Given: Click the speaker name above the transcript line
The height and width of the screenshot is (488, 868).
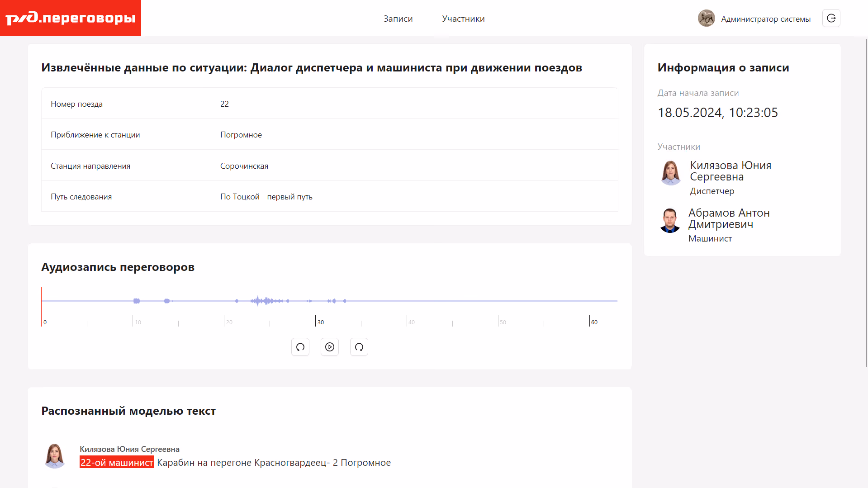Looking at the screenshot, I should (129, 449).
